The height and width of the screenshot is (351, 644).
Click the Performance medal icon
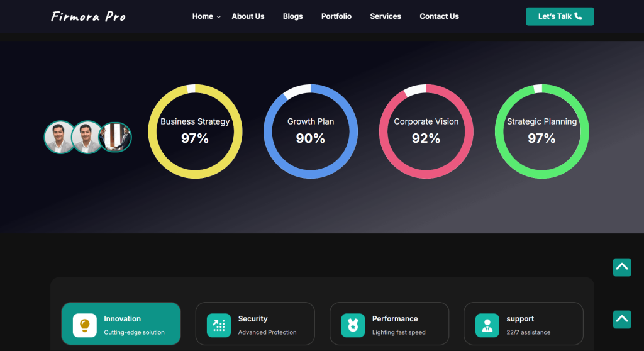353,325
